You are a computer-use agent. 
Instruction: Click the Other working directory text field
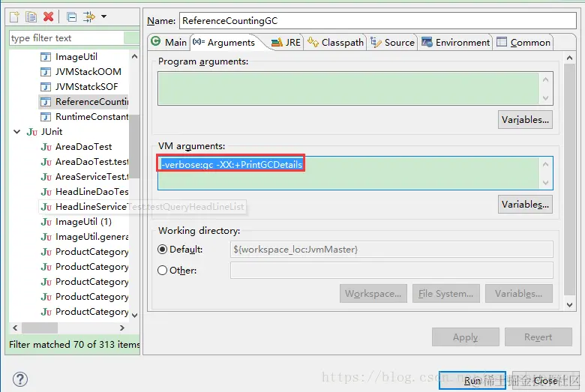[391, 270]
